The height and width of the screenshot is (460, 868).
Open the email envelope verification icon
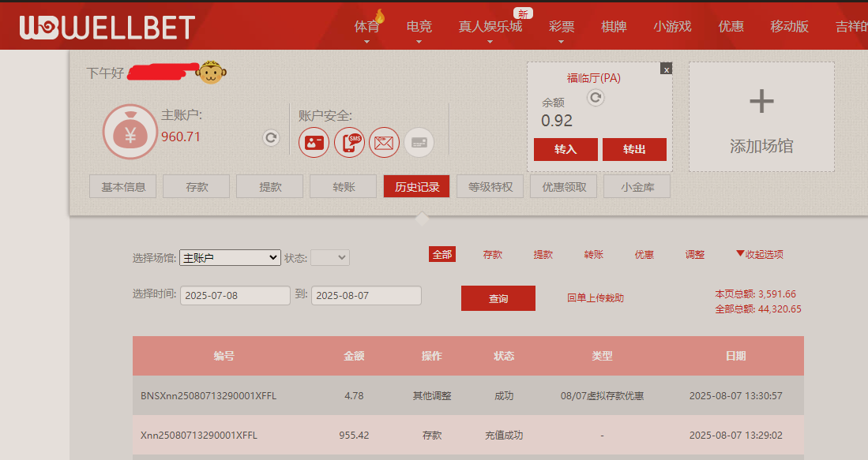384,143
